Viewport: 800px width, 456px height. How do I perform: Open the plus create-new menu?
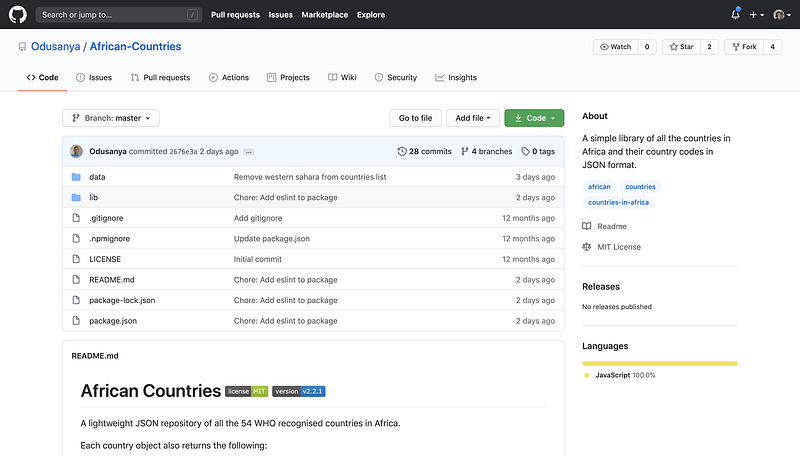757,15
